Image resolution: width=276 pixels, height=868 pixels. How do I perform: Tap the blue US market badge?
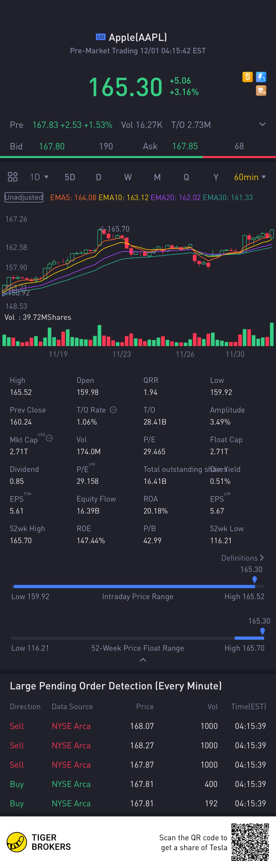point(100,37)
